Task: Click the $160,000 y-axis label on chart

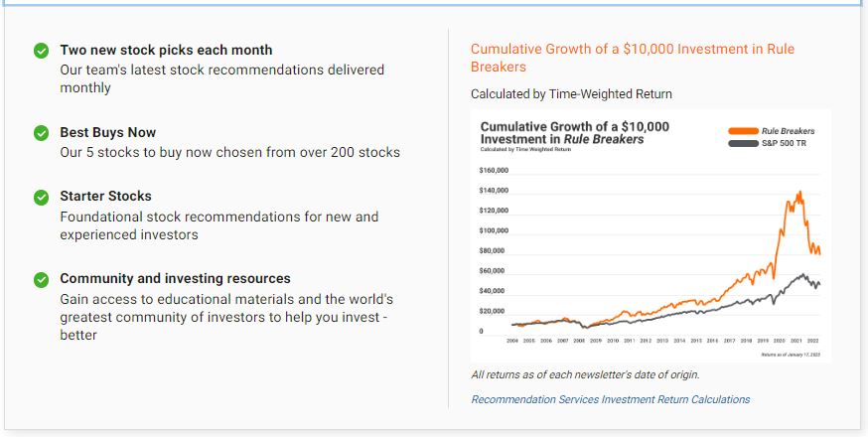Action: click(x=494, y=170)
